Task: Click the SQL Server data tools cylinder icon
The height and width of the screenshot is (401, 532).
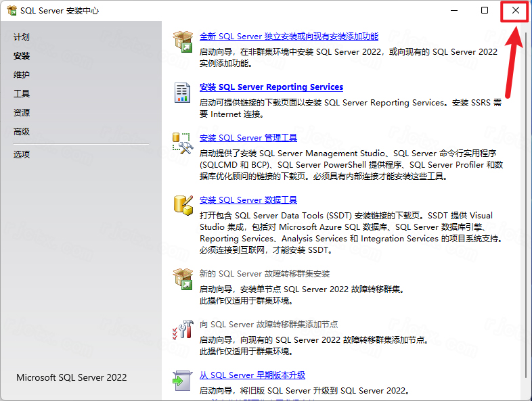Action: [183, 206]
